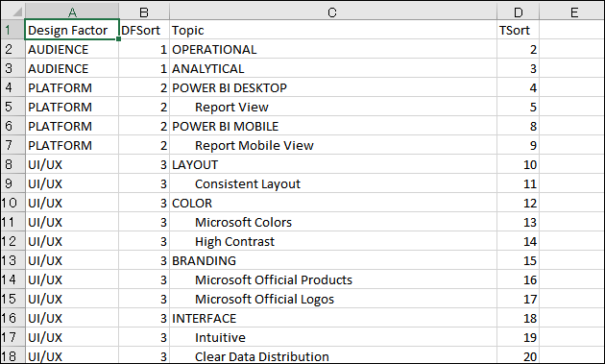Select the 'Microsoft Colors' cell
Screen dimensions: 605x364
(x=332, y=222)
